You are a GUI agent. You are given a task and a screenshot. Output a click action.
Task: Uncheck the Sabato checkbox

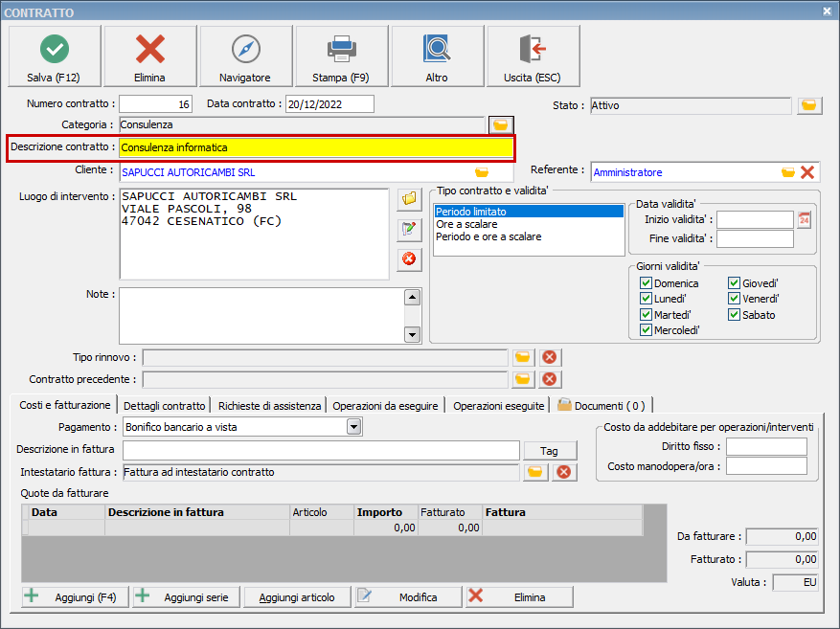734,315
